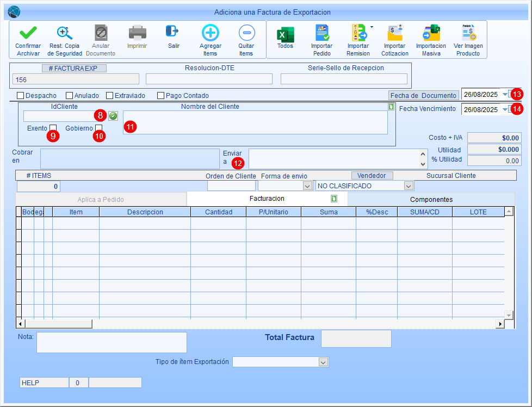This screenshot has width=532, height=407.
Task: Expand the Forma de envio dropdown
Action: click(x=307, y=186)
